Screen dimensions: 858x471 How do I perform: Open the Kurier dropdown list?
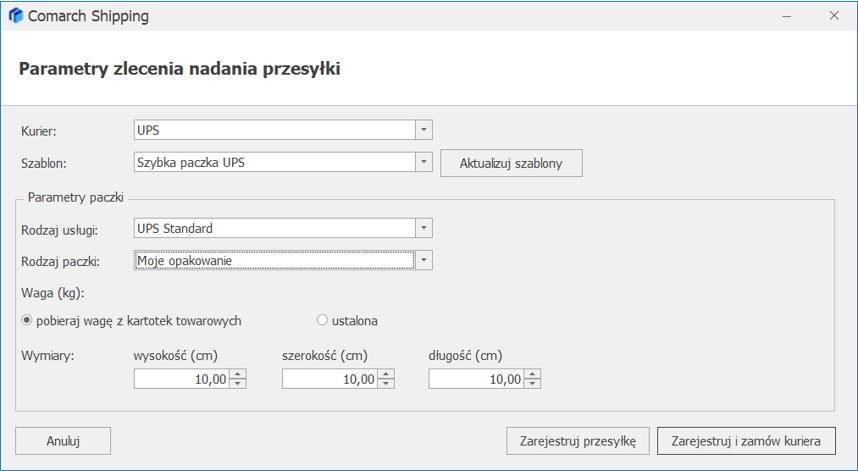click(424, 130)
